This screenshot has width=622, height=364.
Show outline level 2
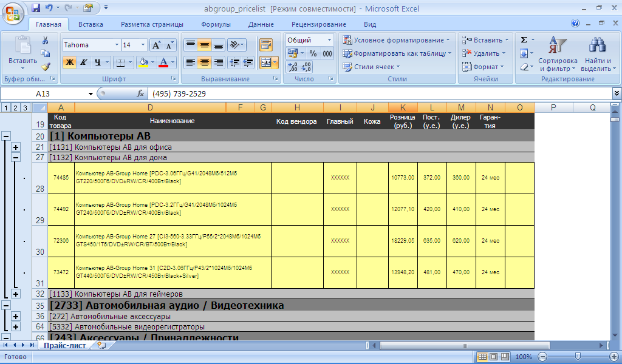[15, 108]
